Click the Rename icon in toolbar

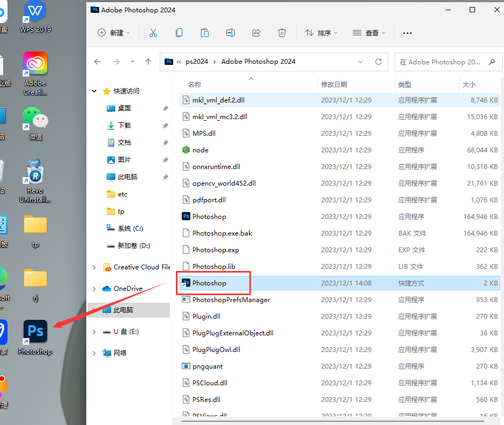(231, 33)
